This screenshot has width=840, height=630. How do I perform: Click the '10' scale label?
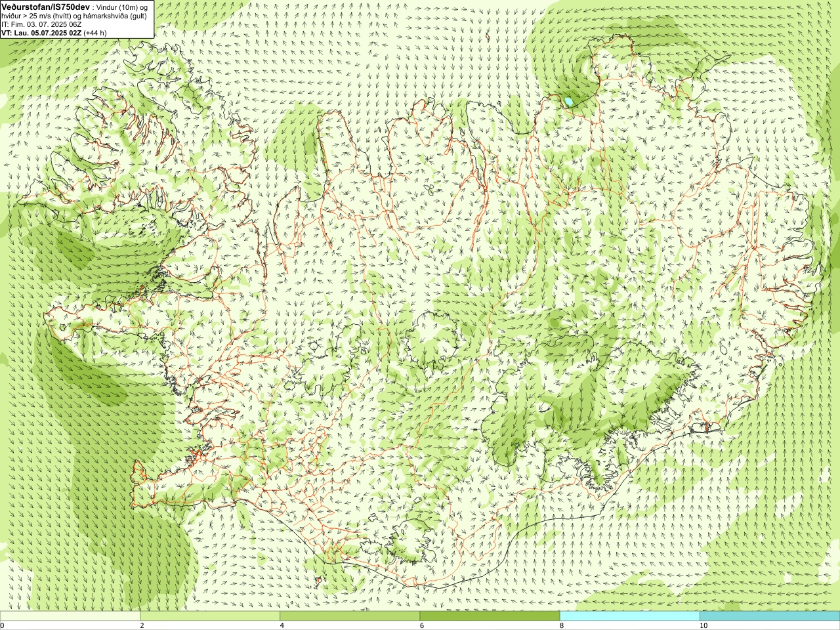pyautogui.click(x=703, y=625)
